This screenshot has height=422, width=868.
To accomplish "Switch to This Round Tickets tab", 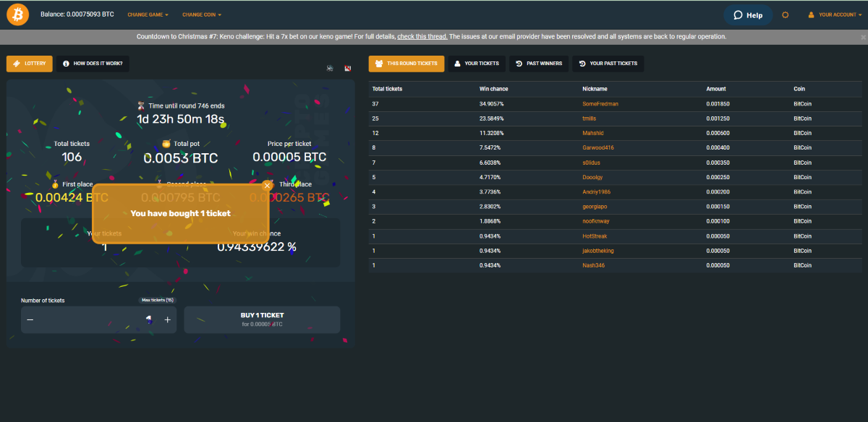I will point(407,64).
